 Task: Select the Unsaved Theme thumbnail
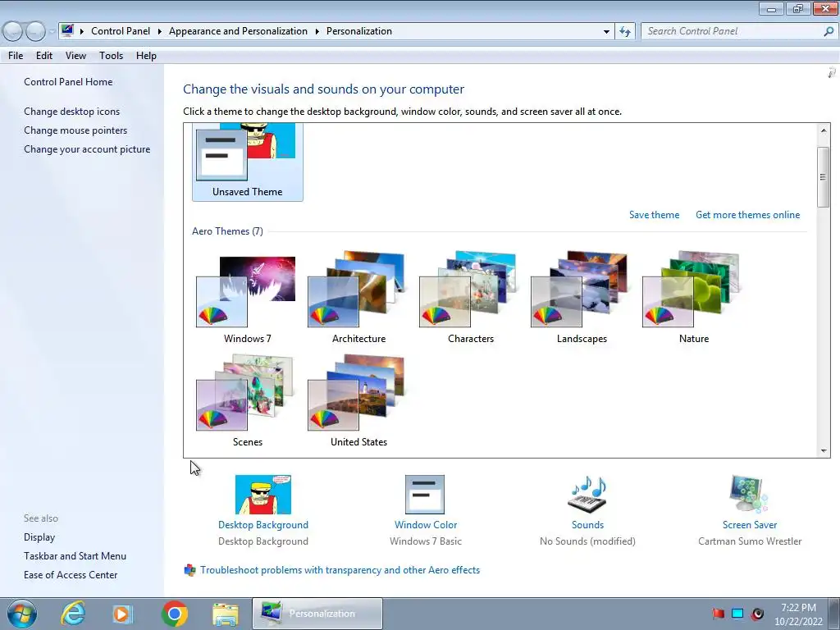click(247, 162)
